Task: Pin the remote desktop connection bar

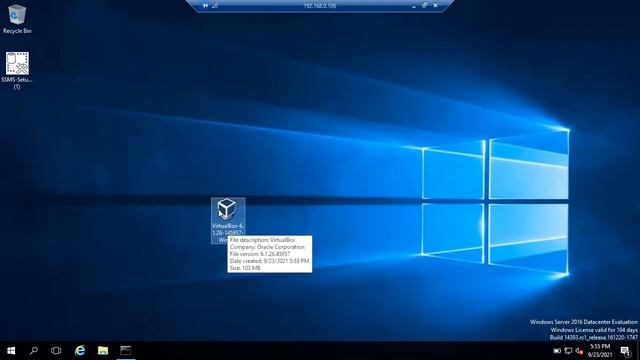Action: tap(205, 6)
